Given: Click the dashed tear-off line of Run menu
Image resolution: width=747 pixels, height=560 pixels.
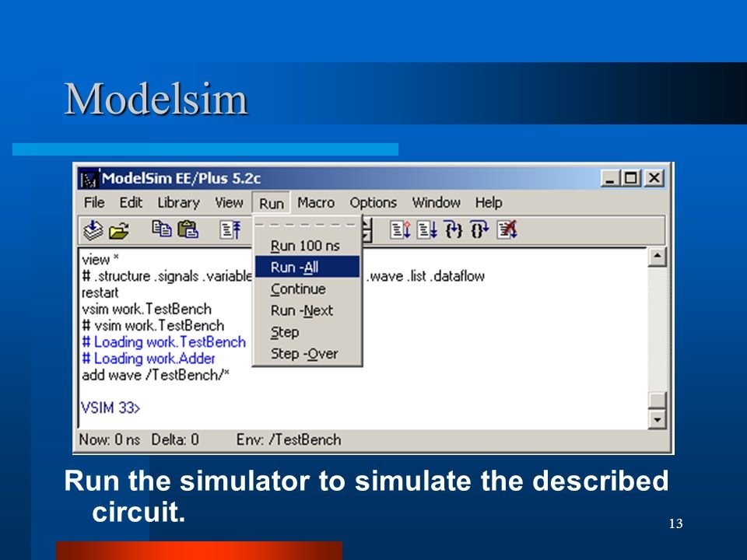Looking at the screenshot, I should (x=307, y=225).
